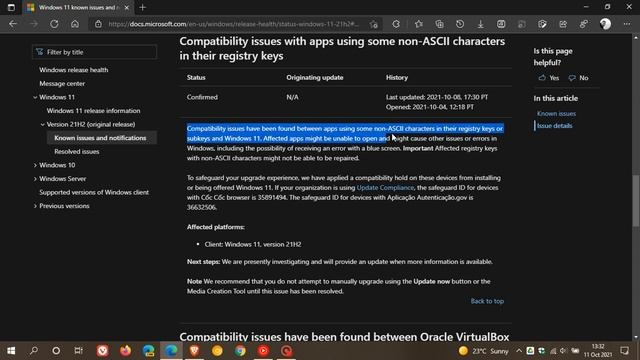Show hidden system tray icons
The height and width of the screenshot is (360, 640).
(x=519, y=351)
